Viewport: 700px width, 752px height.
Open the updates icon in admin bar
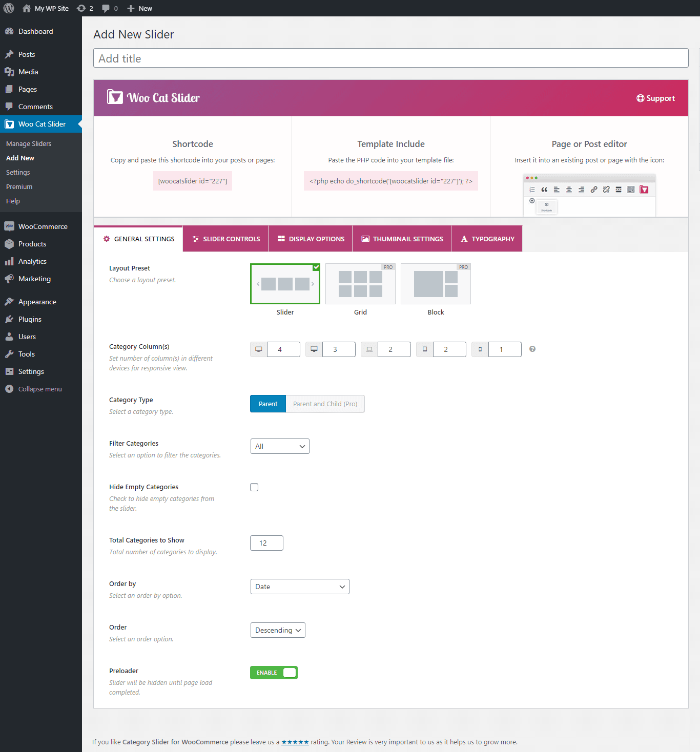pyautogui.click(x=81, y=8)
